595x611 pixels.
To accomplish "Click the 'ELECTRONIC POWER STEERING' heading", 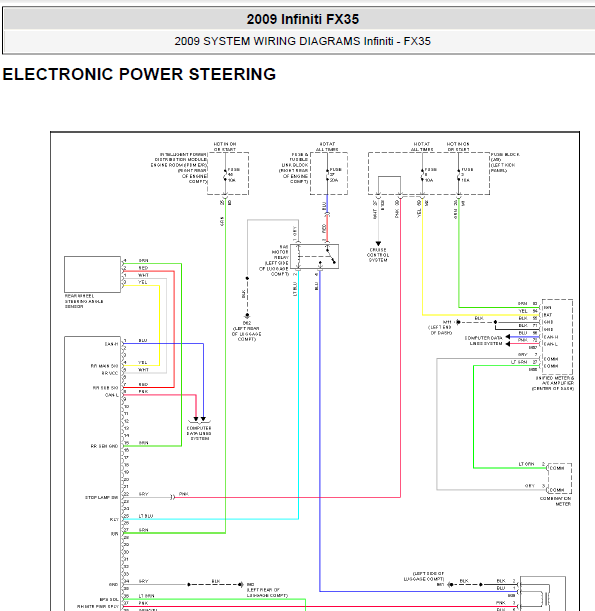I will click(139, 74).
